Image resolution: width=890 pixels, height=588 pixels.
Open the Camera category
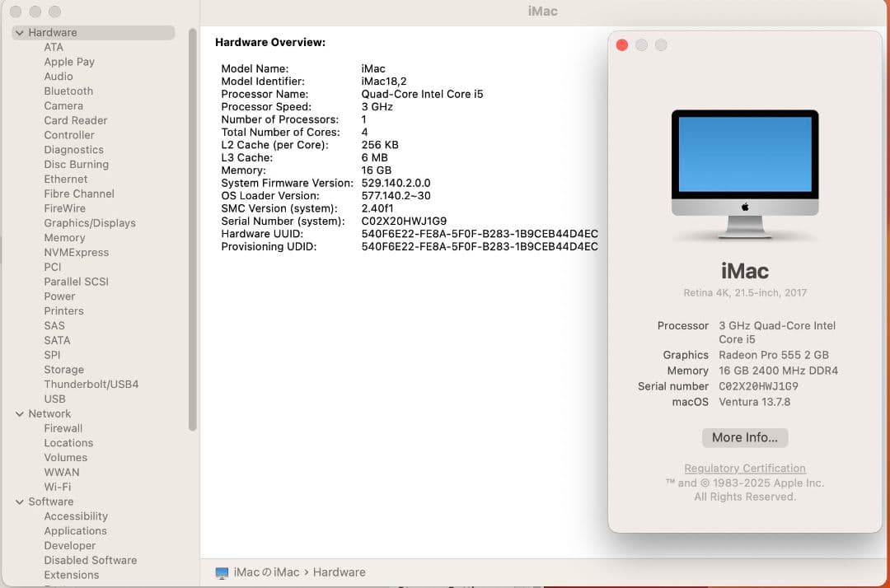click(x=63, y=105)
